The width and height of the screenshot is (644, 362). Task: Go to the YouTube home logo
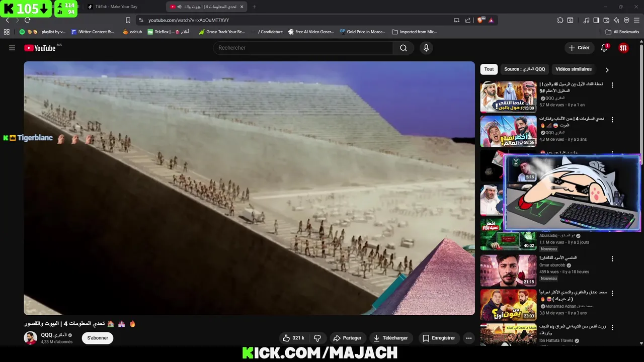pyautogui.click(x=40, y=48)
